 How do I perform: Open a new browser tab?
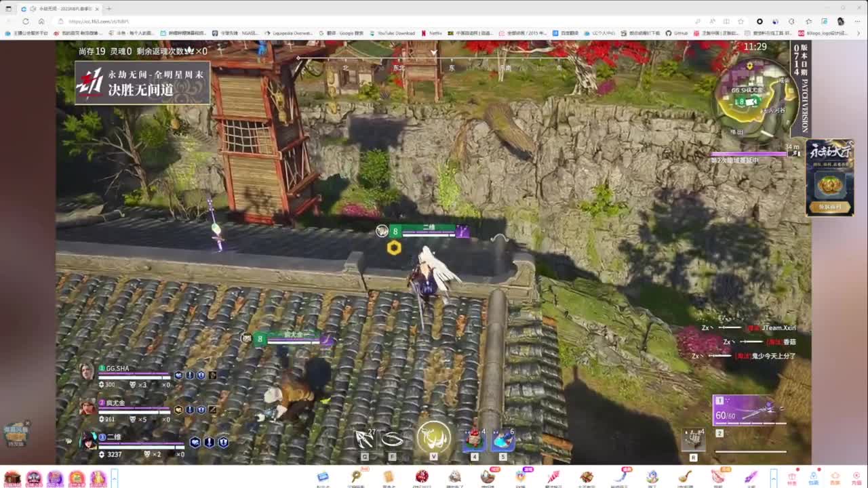pos(108,9)
